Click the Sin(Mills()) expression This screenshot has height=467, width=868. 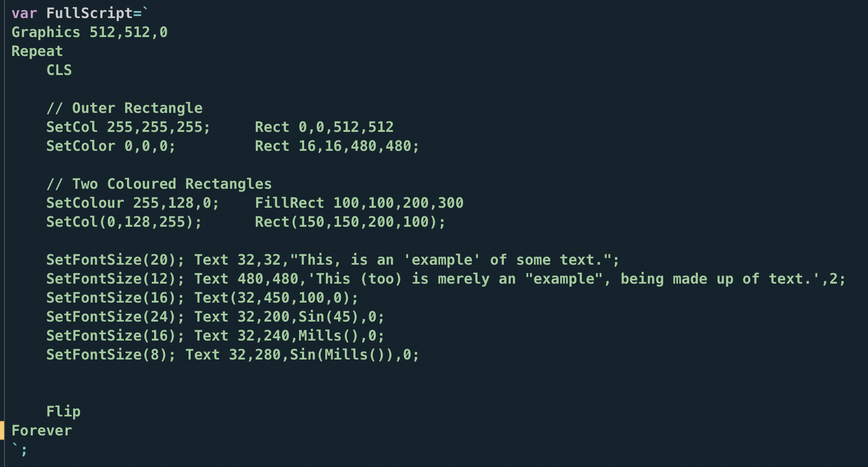pyautogui.click(x=346, y=355)
